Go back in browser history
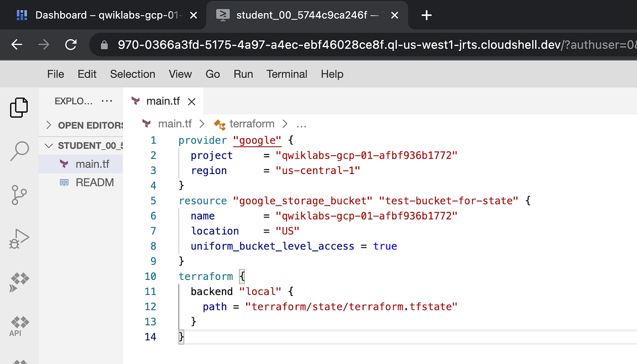This screenshot has width=637, height=364. pos(17,45)
